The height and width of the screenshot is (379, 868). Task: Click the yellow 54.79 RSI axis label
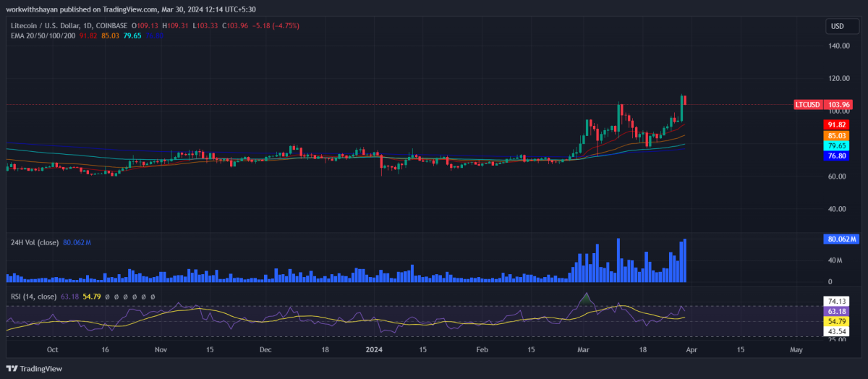[x=838, y=320]
